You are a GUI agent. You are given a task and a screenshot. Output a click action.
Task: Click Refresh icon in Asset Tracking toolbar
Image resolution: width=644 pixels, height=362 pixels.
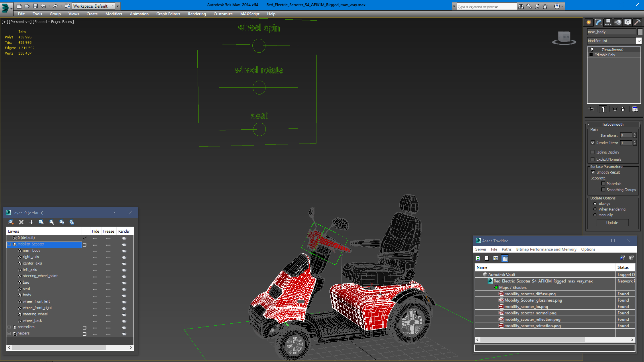click(x=478, y=258)
